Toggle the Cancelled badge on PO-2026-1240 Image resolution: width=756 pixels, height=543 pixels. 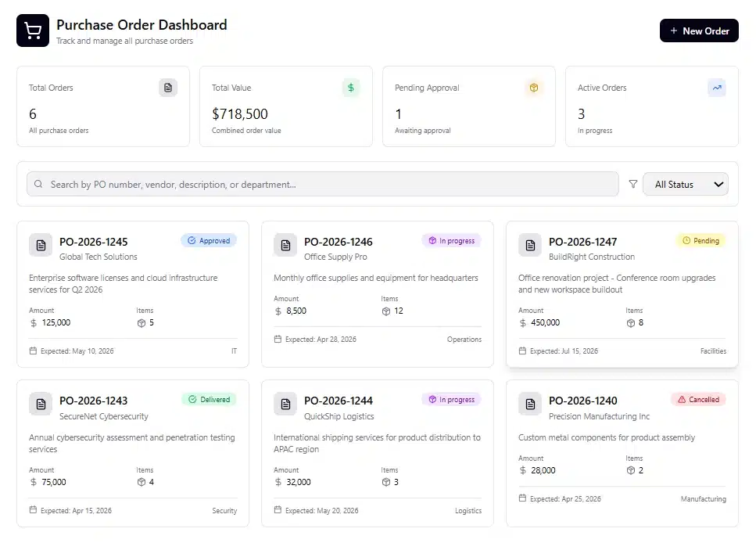pos(697,399)
